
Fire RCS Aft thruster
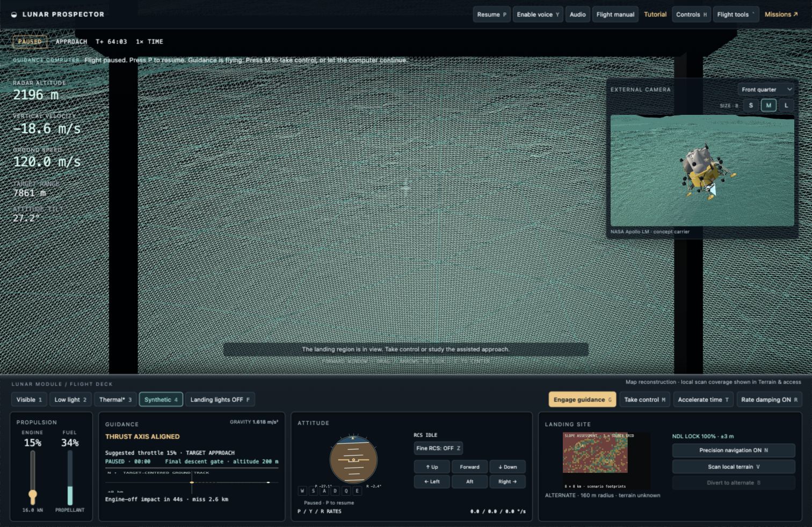click(x=469, y=481)
